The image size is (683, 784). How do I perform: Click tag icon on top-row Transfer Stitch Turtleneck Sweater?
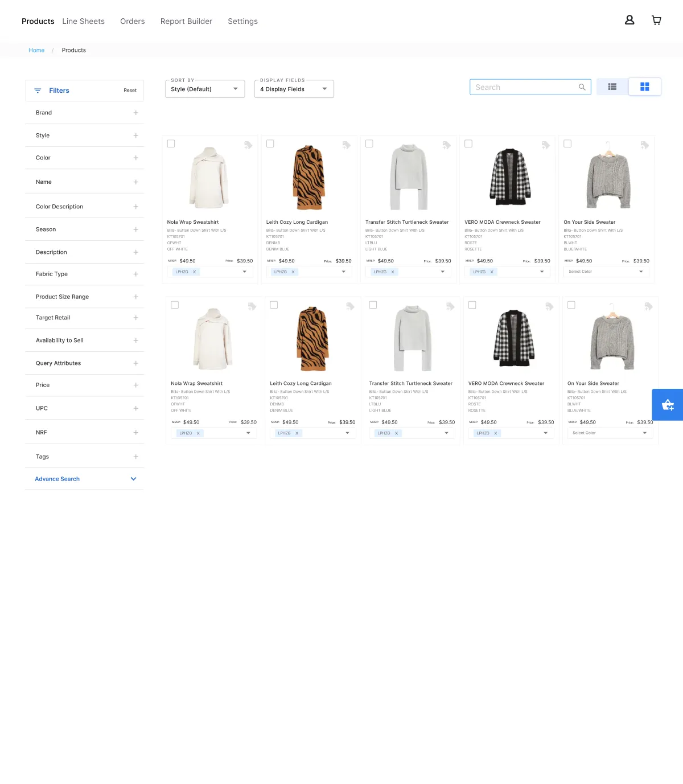click(x=446, y=145)
